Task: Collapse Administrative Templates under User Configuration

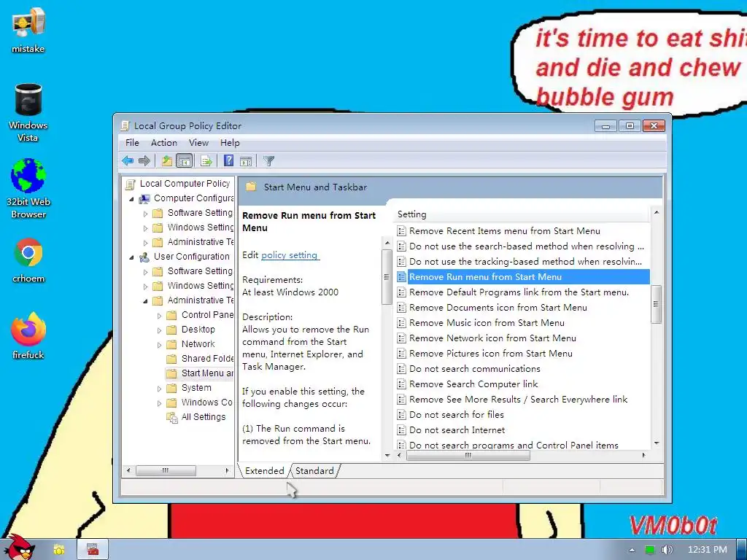Action: click(x=146, y=301)
